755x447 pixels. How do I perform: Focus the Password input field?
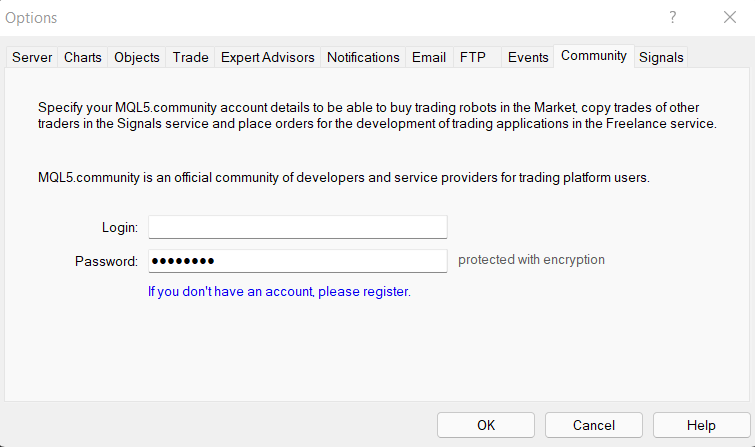pos(297,261)
